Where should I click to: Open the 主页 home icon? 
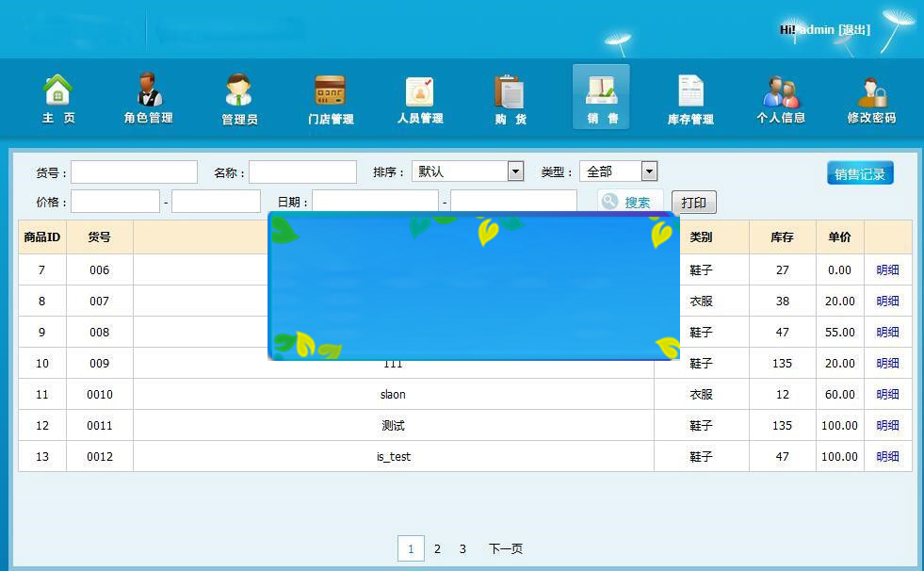[57, 97]
